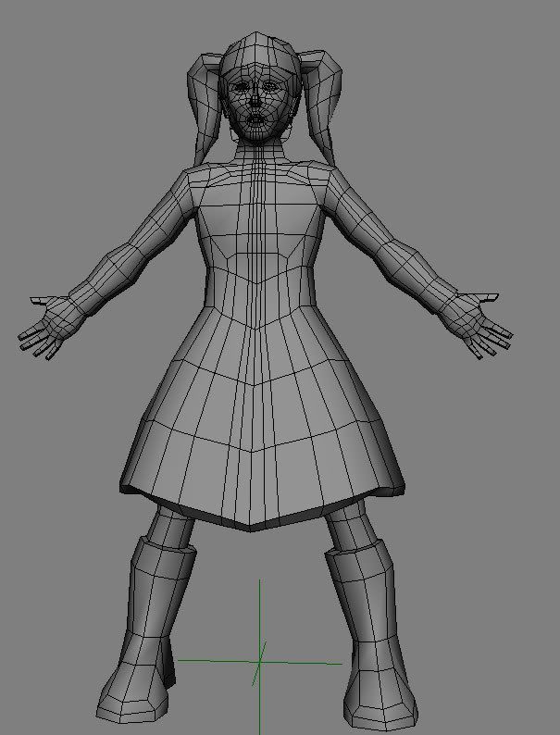The height and width of the screenshot is (735, 560).
Task: Click the top of the character's head
Action: (255, 46)
